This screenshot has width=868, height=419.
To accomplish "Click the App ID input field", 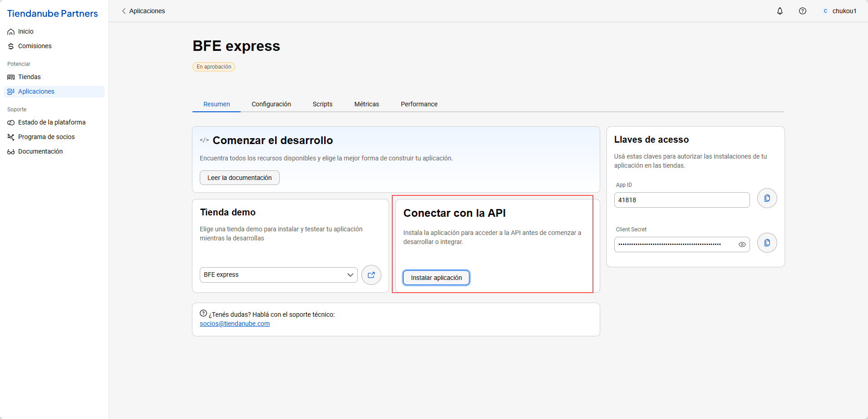I will [682, 200].
